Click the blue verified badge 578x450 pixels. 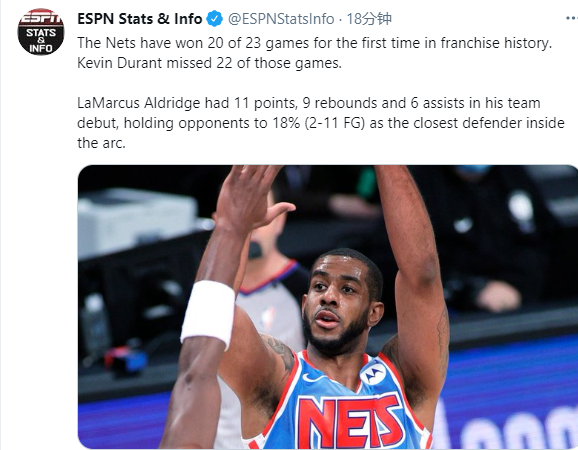[215, 19]
